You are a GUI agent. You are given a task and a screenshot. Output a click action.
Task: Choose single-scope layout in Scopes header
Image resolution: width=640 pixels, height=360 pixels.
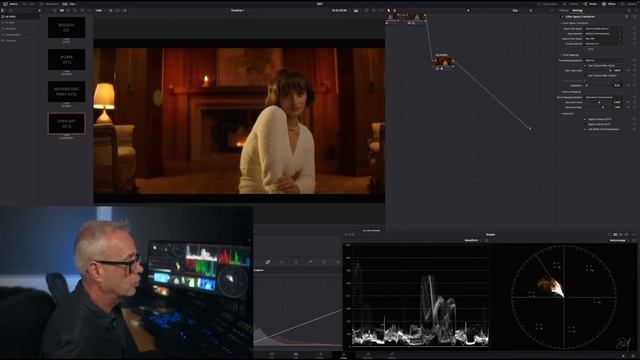609,235
